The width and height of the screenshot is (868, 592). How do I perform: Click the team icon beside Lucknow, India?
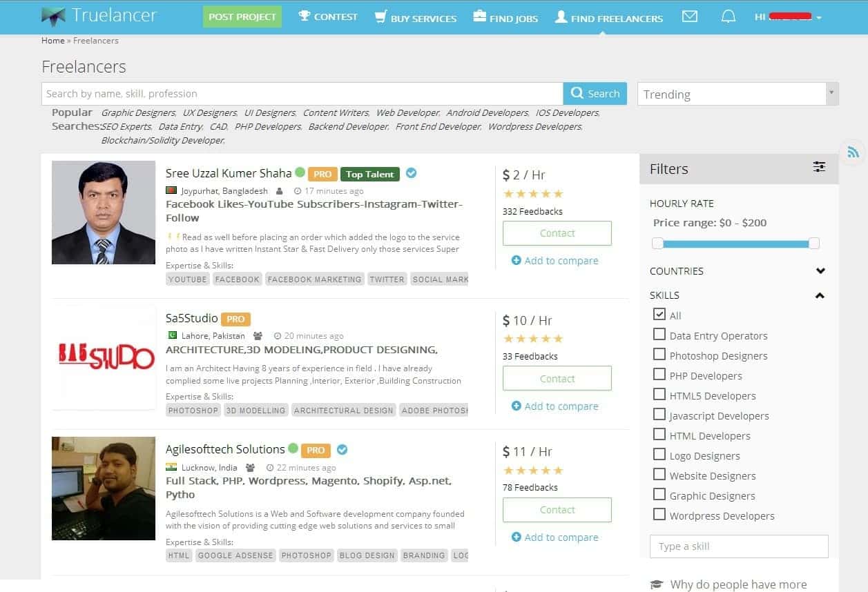point(251,467)
